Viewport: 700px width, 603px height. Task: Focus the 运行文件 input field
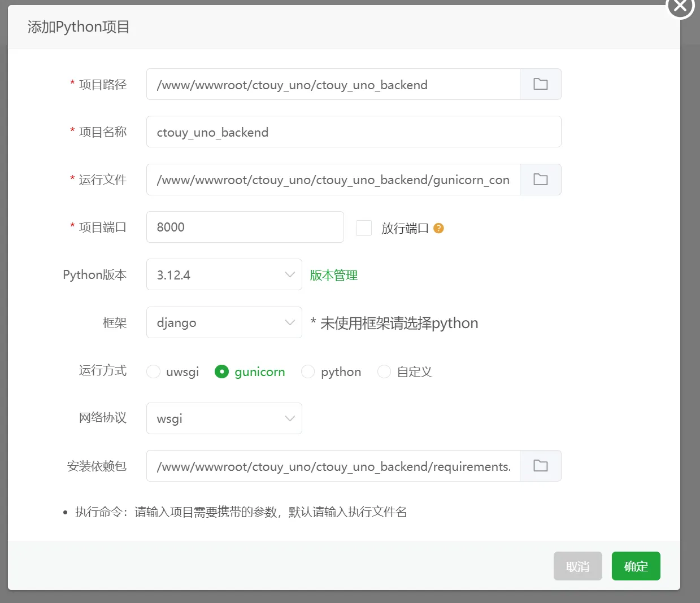pyautogui.click(x=333, y=180)
